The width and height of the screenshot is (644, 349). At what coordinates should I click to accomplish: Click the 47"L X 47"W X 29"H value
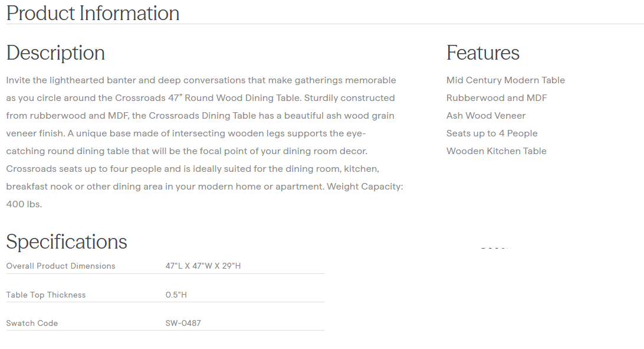(x=203, y=266)
